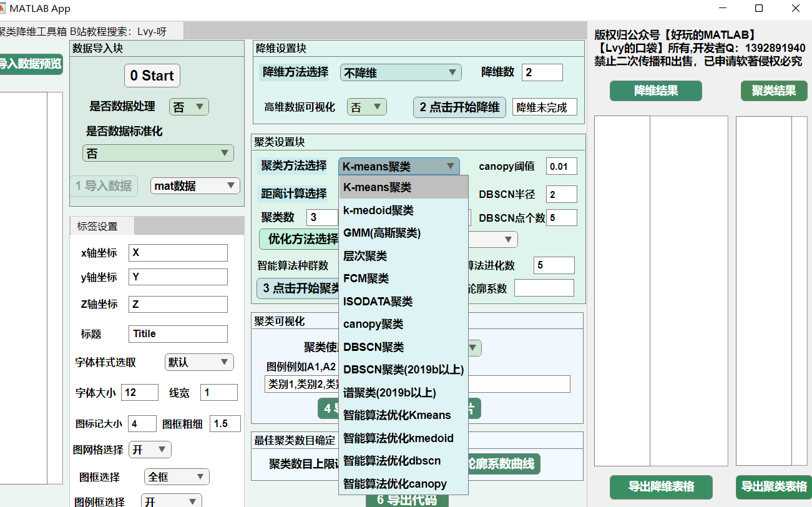Choose 谱聚类(2019b以上) from list
This screenshot has width=812, height=507.
(389, 393)
